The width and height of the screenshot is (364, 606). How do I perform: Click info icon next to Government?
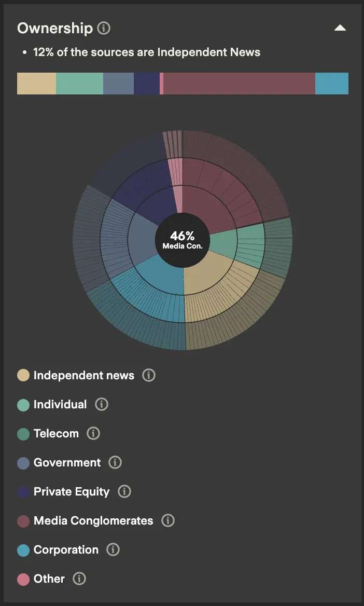tap(115, 462)
